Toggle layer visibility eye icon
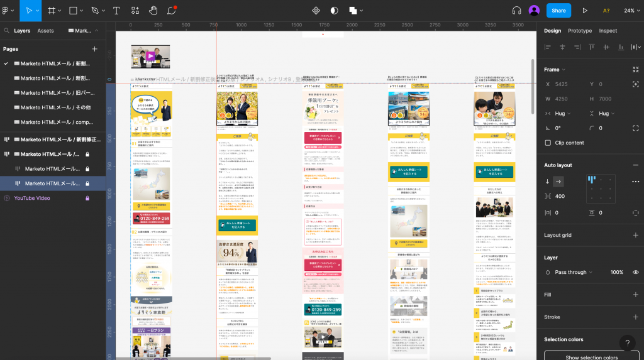644x360 pixels. (x=635, y=272)
